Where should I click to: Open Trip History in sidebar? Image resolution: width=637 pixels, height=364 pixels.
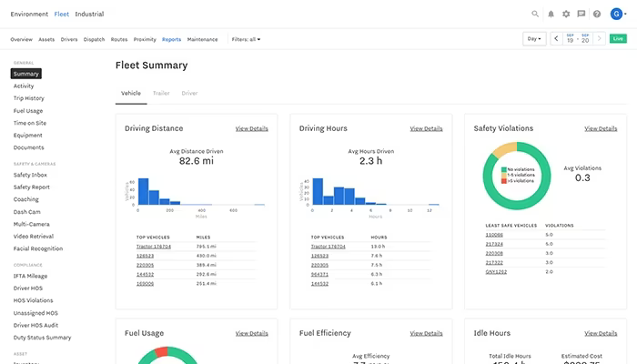point(29,98)
